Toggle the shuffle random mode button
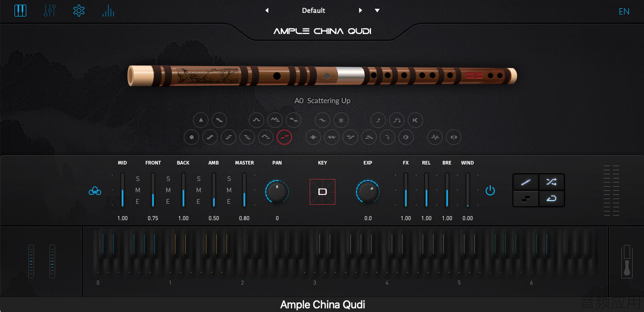The image size is (644, 312). point(552,182)
